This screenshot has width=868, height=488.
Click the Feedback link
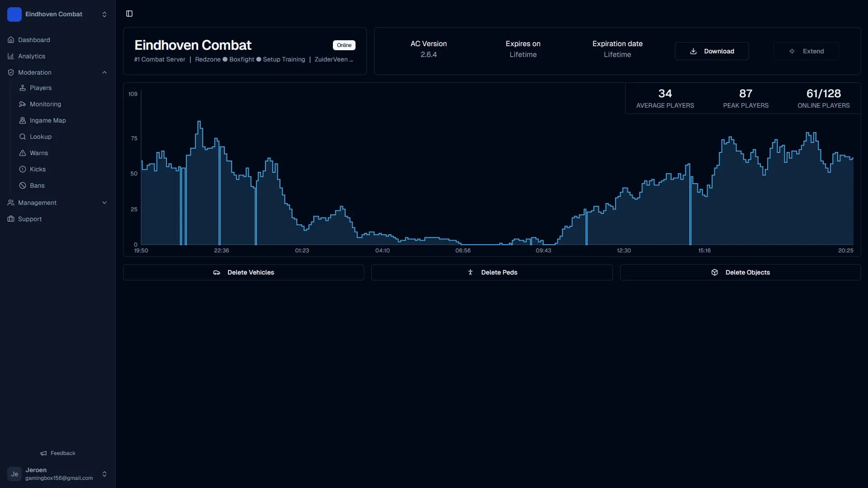click(x=58, y=453)
